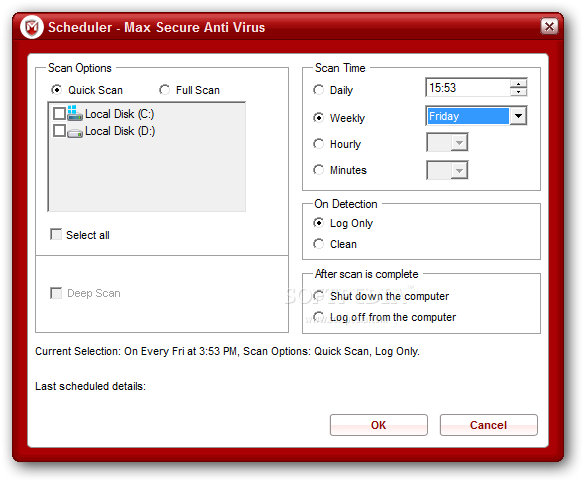Viewport: 584px width, 482px height.
Task: Click the Local Disk (D:) label
Action: click(120, 131)
